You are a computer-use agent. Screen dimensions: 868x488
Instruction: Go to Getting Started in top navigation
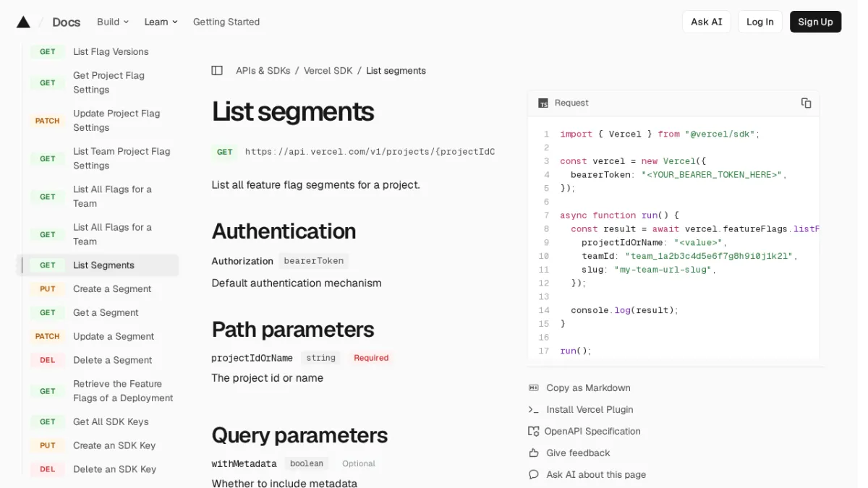pos(226,22)
